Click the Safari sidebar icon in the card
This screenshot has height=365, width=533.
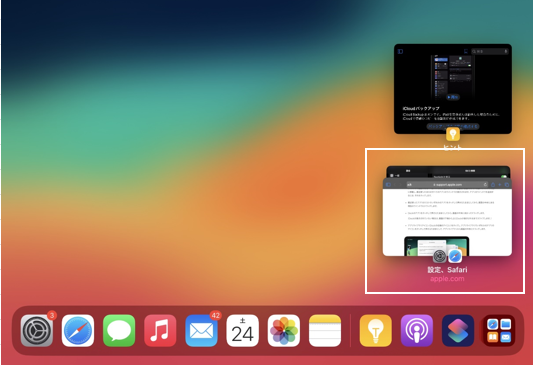(388, 185)
